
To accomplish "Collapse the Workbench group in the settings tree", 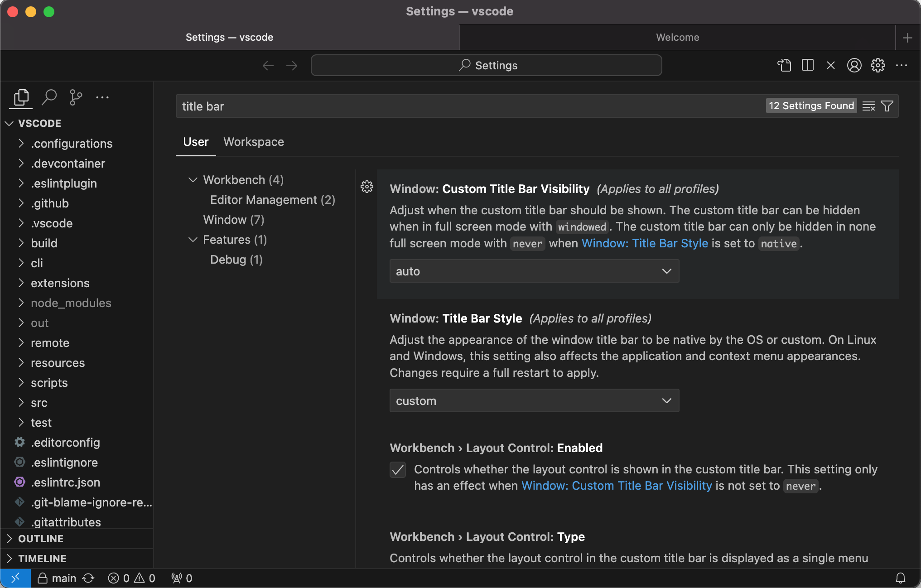I will click(x=193, y=179).
